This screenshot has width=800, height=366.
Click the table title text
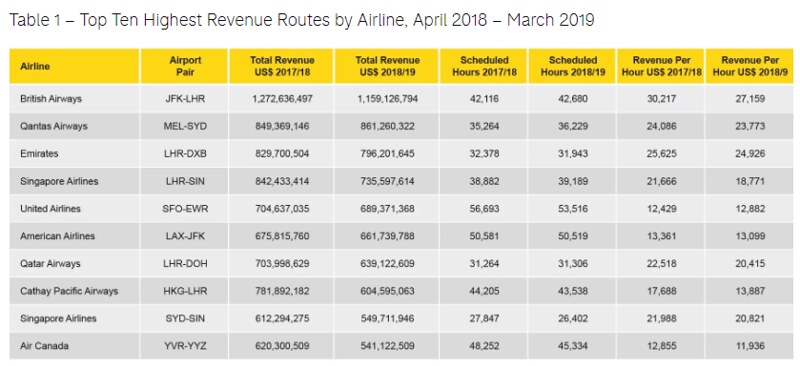point(302,20)
